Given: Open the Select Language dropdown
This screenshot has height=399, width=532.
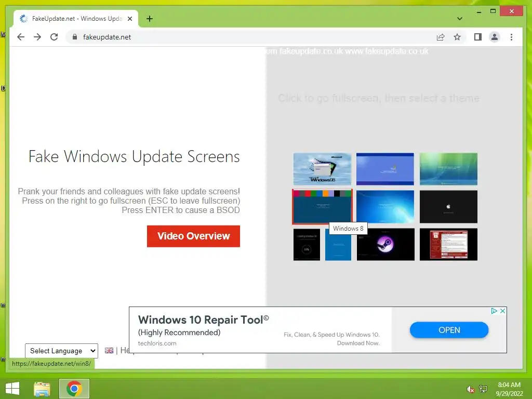Looking at the screenshot, I should pyautogui.click(x=61, y=351).
